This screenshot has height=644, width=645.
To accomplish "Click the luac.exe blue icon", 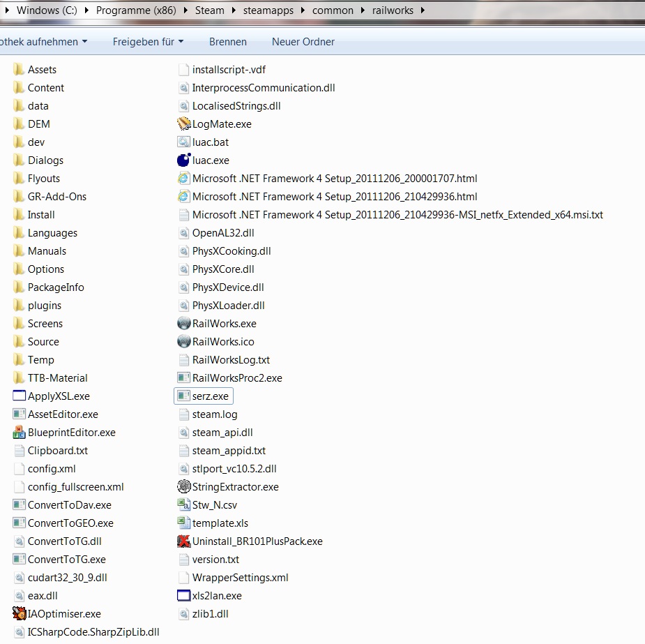I will [184, 160].
